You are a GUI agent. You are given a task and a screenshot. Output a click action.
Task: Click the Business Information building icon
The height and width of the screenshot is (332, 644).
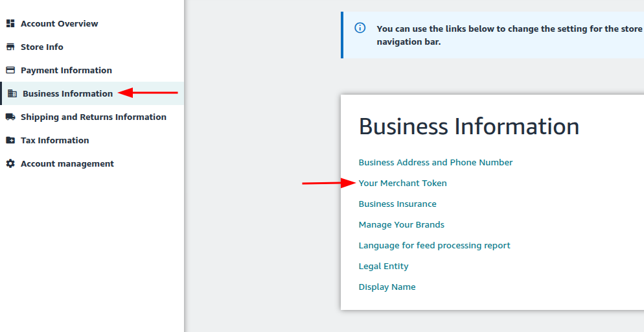point(12,93)
